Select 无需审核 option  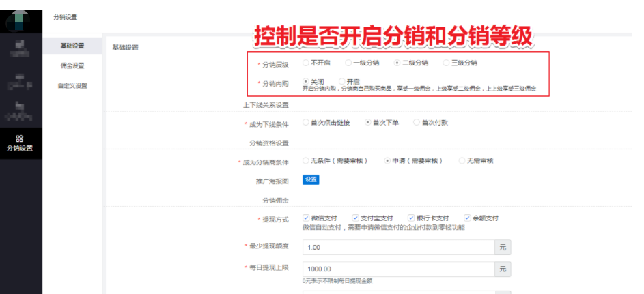pyautogui.click(x=462, y=161)
